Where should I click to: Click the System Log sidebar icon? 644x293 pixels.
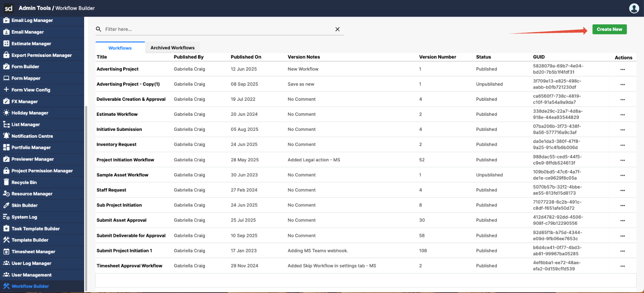(x=6, y=217)
